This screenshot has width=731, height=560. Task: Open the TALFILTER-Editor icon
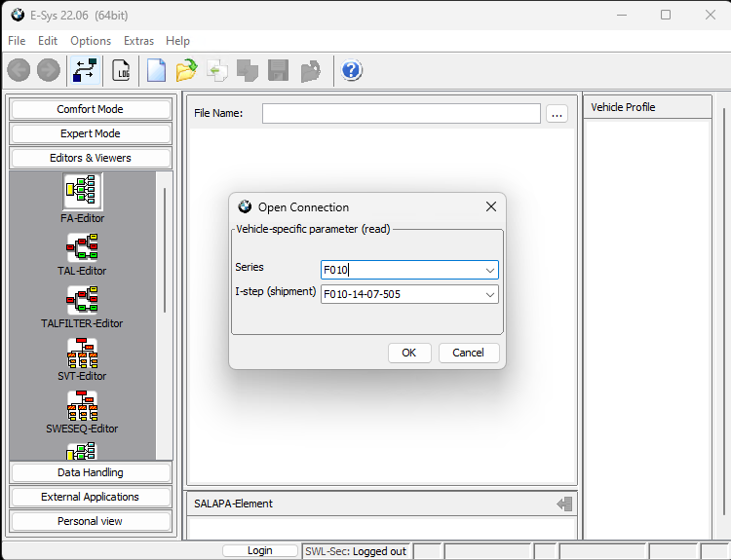click(x=83, y=300)
